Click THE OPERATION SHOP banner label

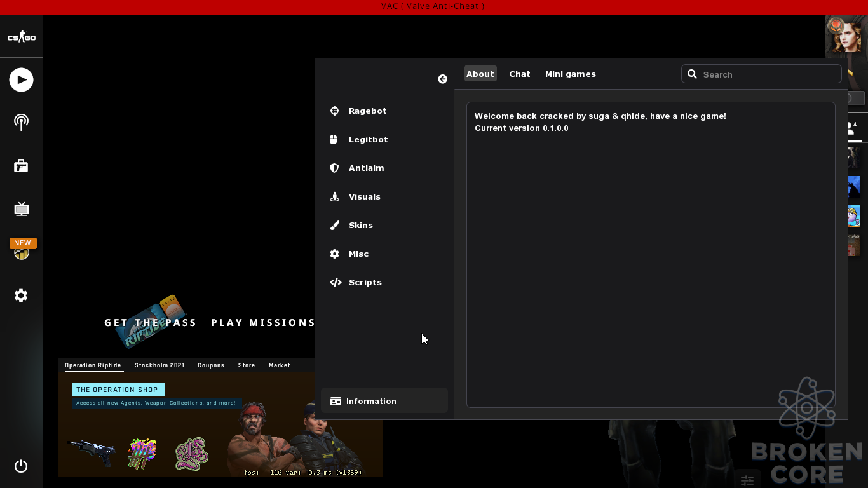(118, 390)
